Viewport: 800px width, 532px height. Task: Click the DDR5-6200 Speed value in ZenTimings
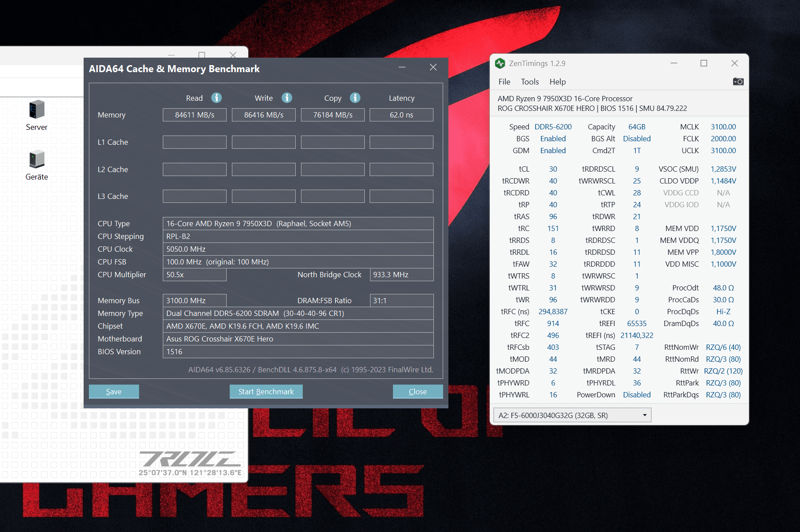click(553, 127)
